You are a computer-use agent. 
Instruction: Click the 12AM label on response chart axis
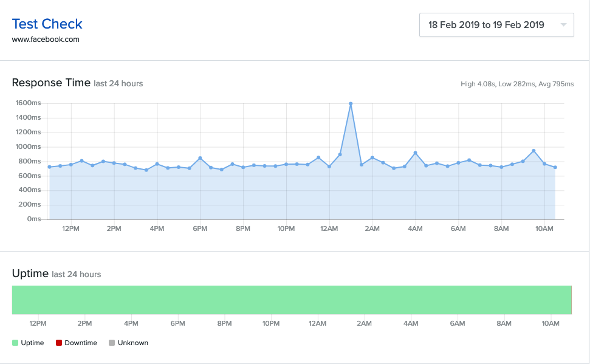pos(329,228)
